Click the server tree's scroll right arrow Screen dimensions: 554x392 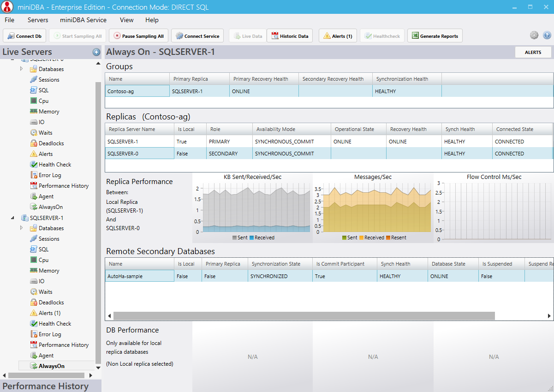tap(90, 375)
